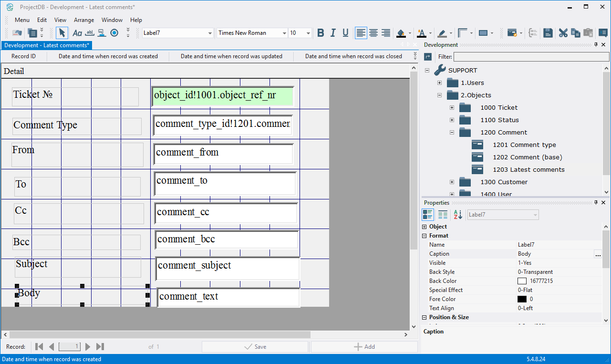Pin the Properties panel
This screenshot has height=364, width=611.
pyautogui.click(x=596, y=203)
